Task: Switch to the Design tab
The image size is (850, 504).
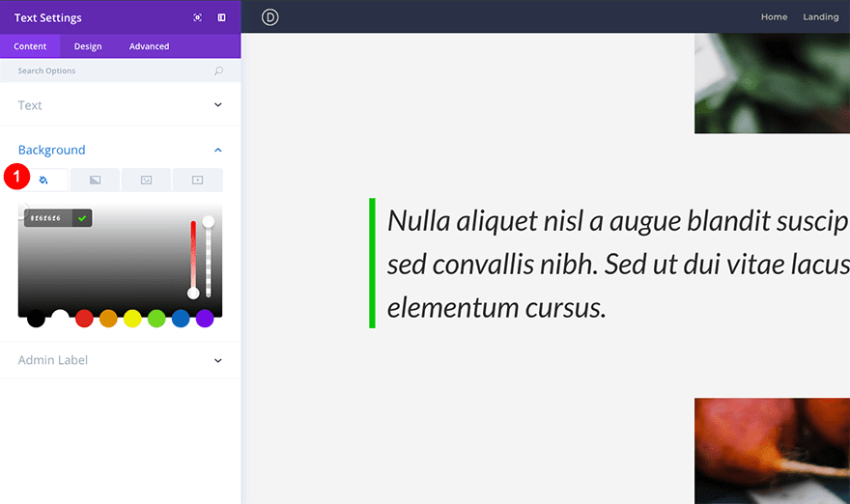Action: pos(88,46)
